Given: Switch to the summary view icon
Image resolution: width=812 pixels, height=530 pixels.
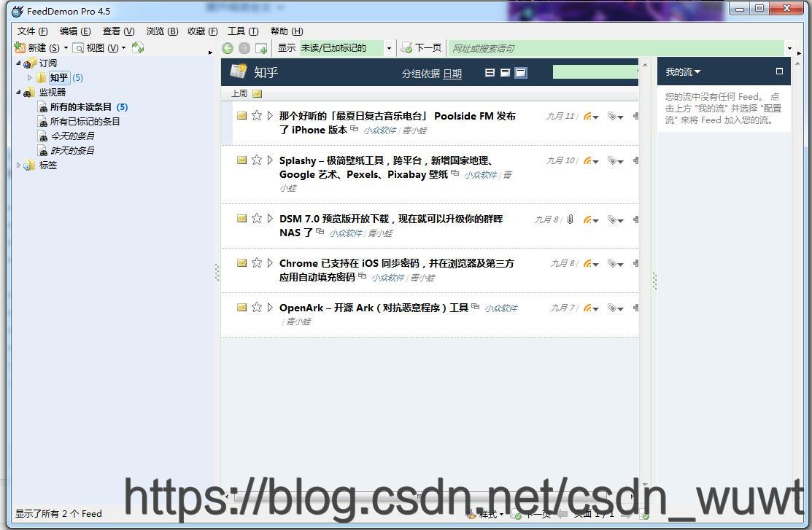Looking at the screenshot, I should pos(506,73).
